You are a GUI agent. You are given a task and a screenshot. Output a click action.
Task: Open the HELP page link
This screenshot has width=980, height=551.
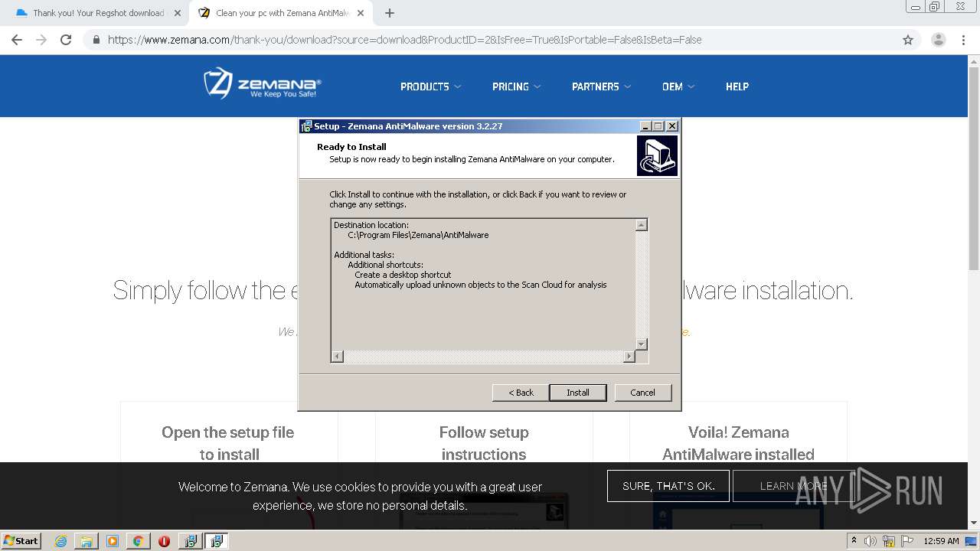737,86
